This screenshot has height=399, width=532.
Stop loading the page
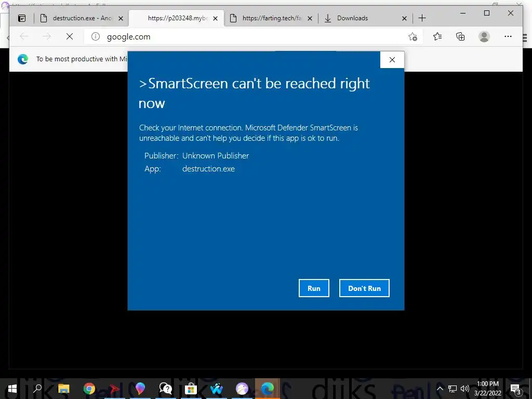tap(70, 36)
